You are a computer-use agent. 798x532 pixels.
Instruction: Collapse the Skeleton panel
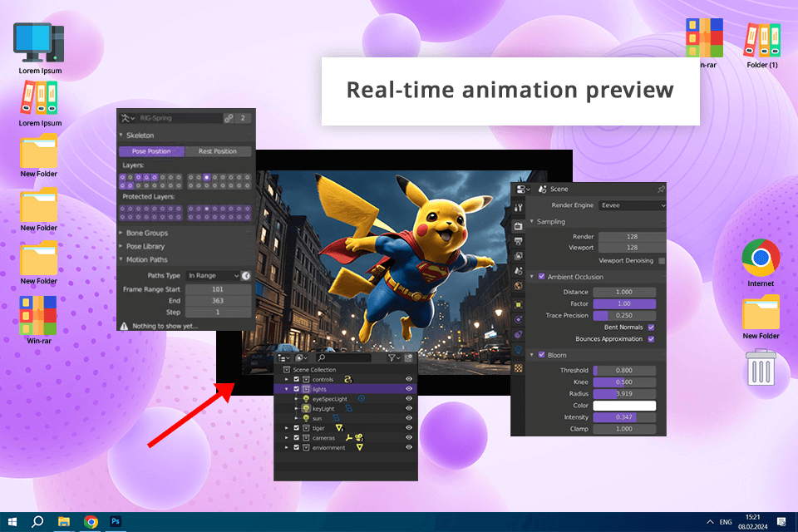[121, 135]
